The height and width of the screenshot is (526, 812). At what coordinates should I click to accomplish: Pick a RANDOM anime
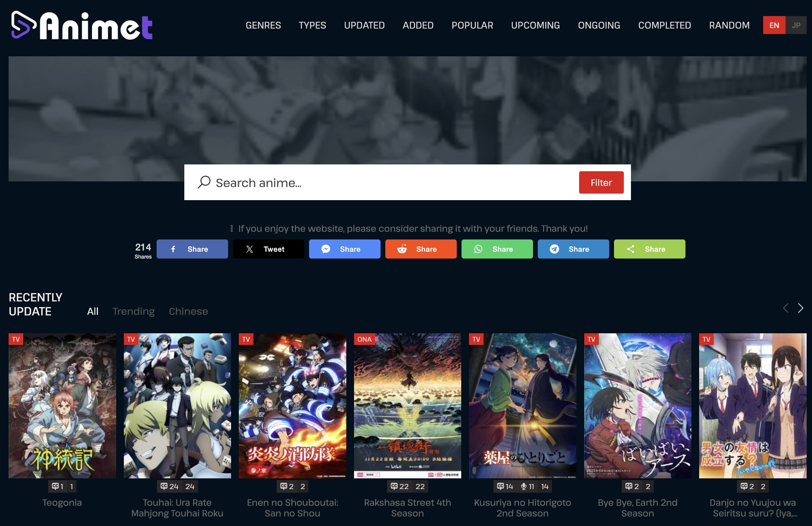[x=729, y=25]
